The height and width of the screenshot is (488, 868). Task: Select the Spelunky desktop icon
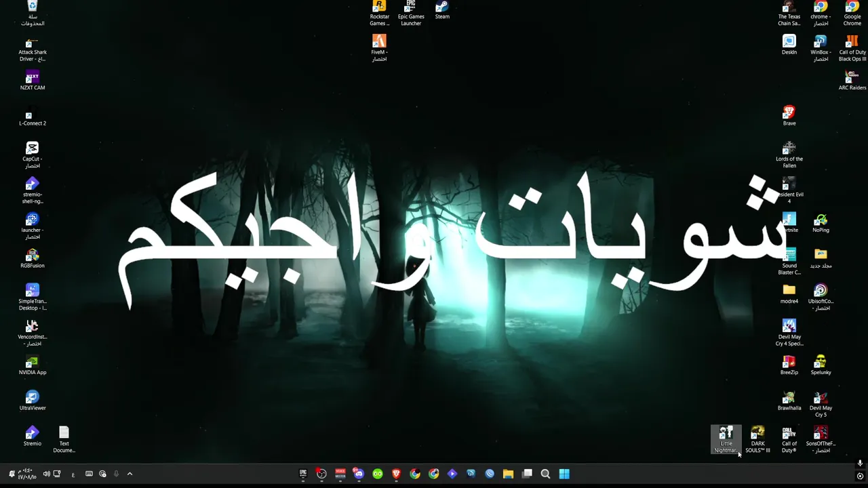(x=821, y=365)
